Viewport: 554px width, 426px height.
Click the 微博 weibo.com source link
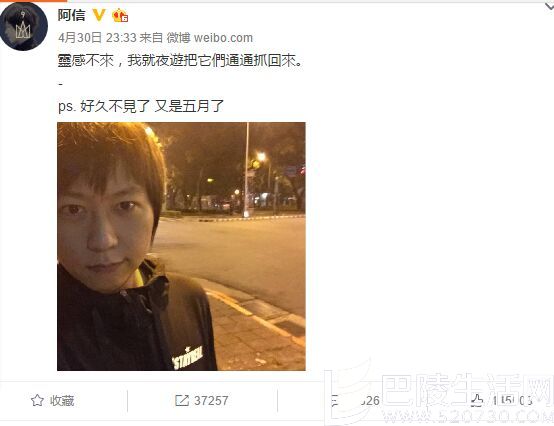point(210,37)
